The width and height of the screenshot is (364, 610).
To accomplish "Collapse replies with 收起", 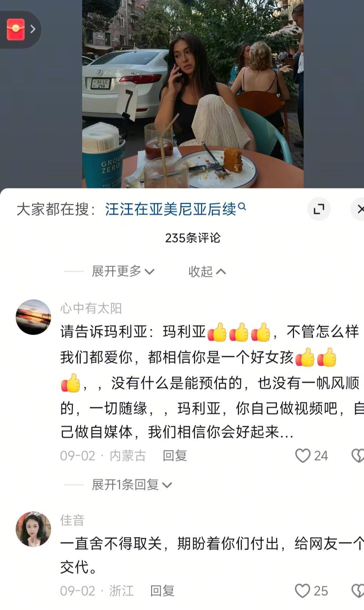I will 207,271.
